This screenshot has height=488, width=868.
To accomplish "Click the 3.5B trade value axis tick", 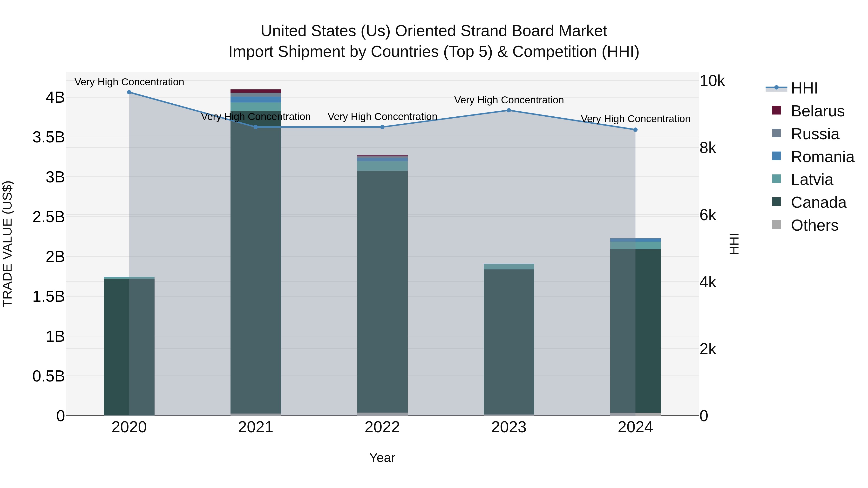I will click(48, 137).
